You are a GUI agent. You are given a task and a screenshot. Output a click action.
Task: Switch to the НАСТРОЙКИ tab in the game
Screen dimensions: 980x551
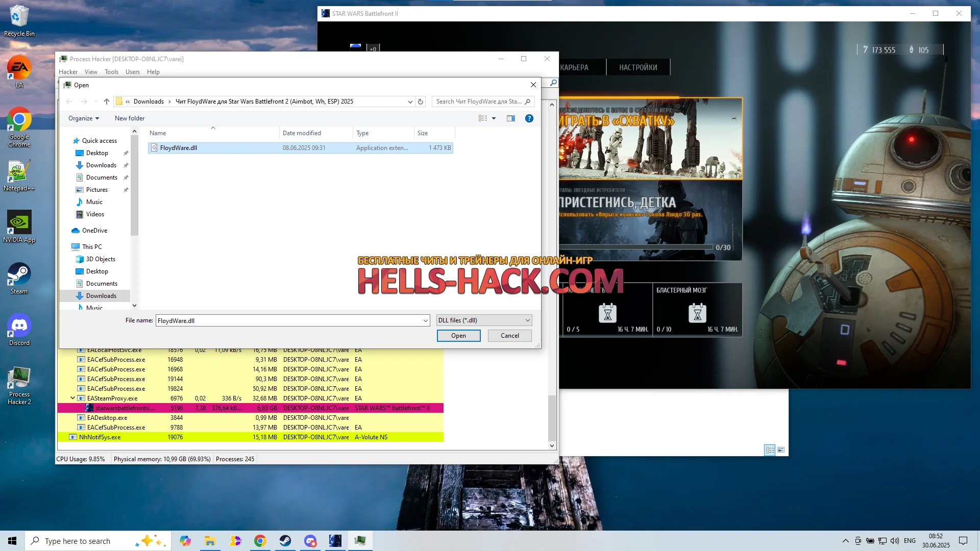[638, 67]
